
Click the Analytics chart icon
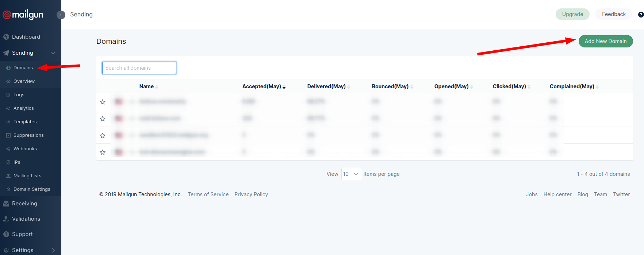click(x=8, y=108)
